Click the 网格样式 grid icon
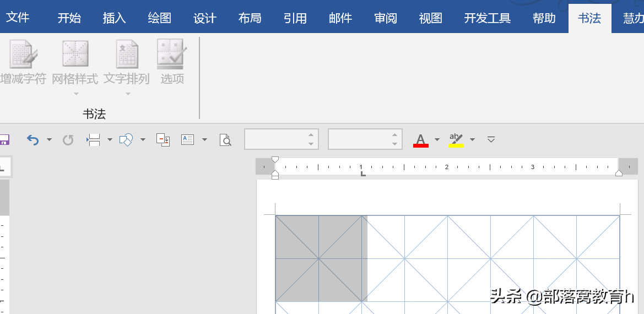 click(x=75, y=54)
